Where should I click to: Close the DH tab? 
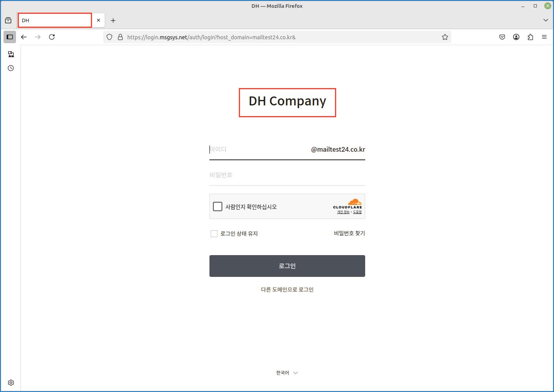[98, 20]
